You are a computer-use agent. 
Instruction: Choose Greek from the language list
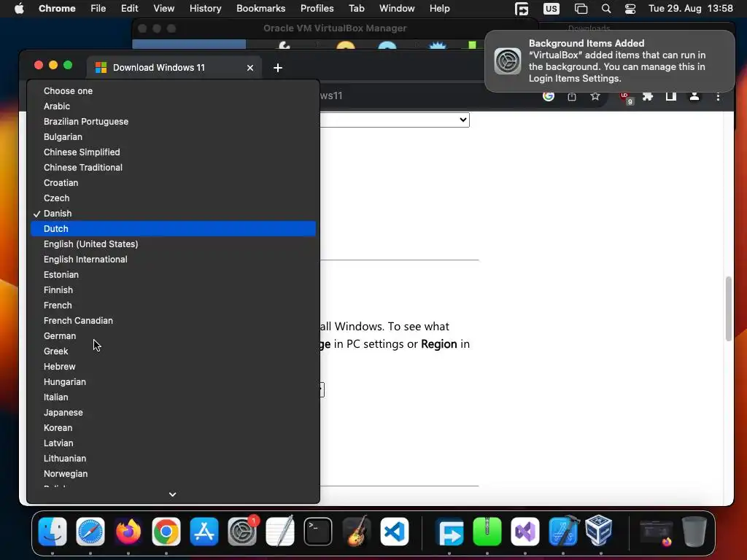click(173, 351)
